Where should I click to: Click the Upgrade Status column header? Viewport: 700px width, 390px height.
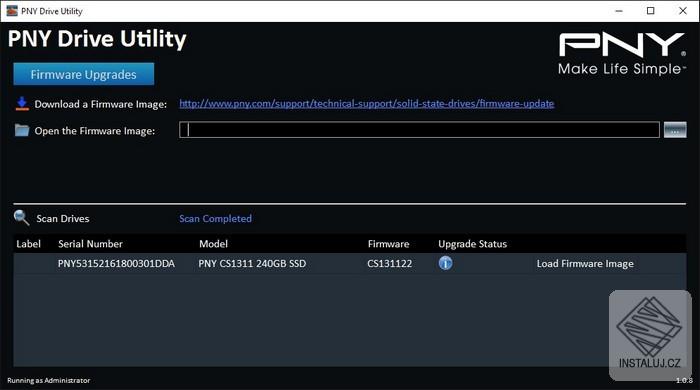(x=472, y=244)
